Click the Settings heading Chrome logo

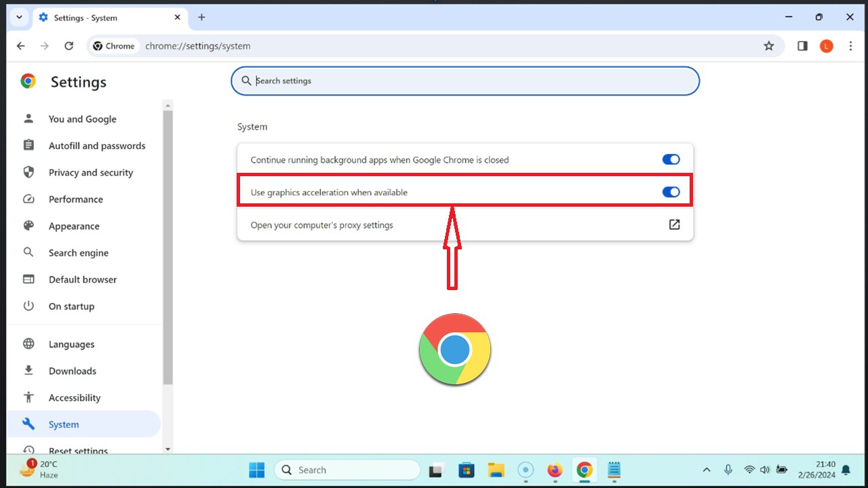pyautogui.click(x=28, y=81)
